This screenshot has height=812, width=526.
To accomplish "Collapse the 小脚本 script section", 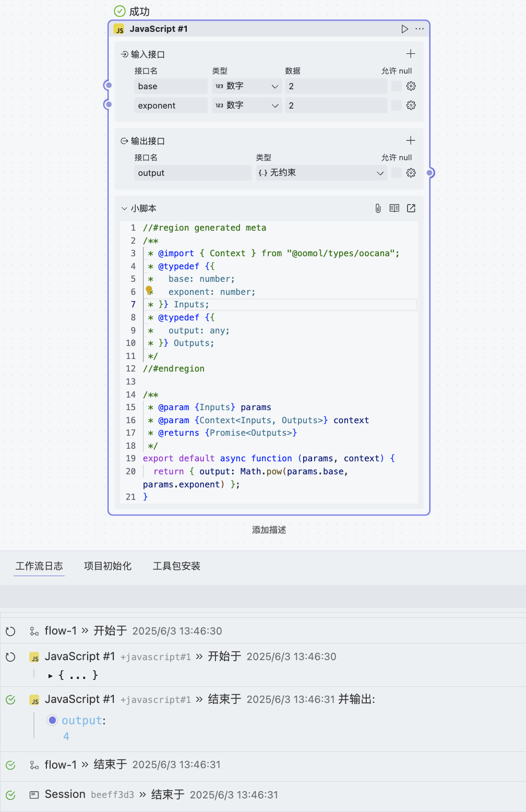I will pyautogui.click(x=124, y=208).
